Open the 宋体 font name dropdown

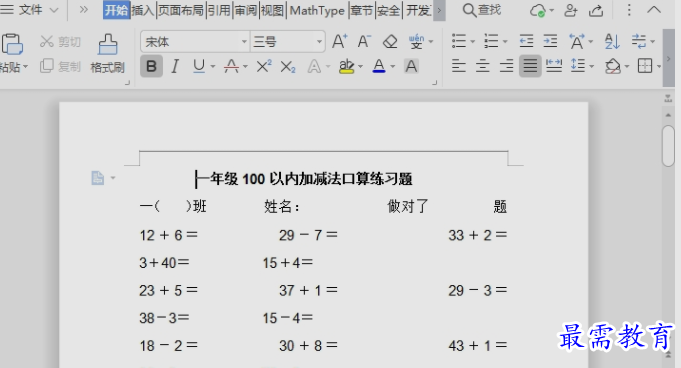[244, 42]
